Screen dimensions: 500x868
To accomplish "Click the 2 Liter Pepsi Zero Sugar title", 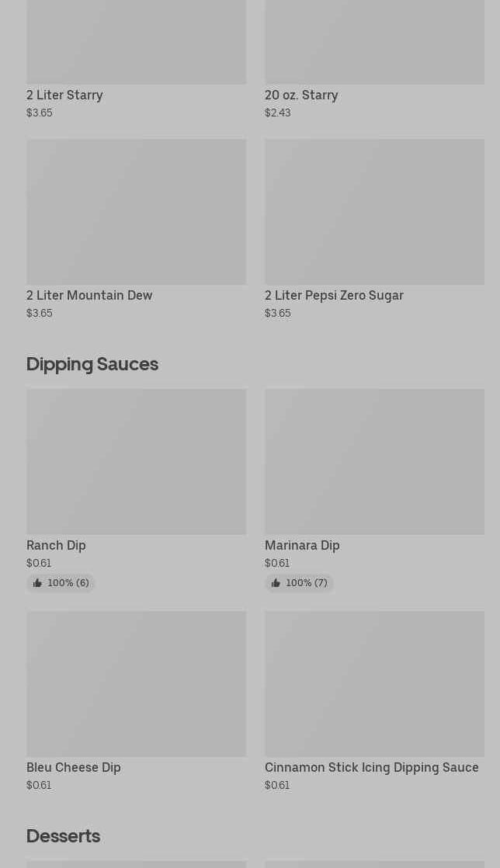I will (334, 295).
